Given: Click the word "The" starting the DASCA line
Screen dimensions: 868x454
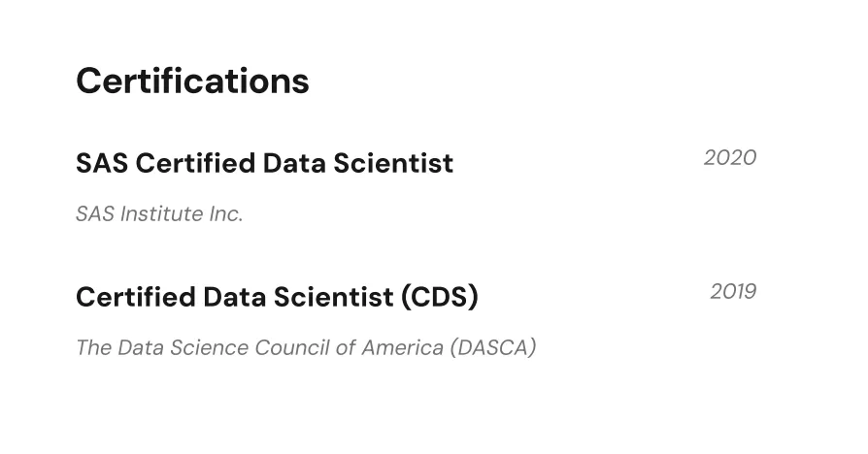Looking at the screenshot, I should coord(93,347).
